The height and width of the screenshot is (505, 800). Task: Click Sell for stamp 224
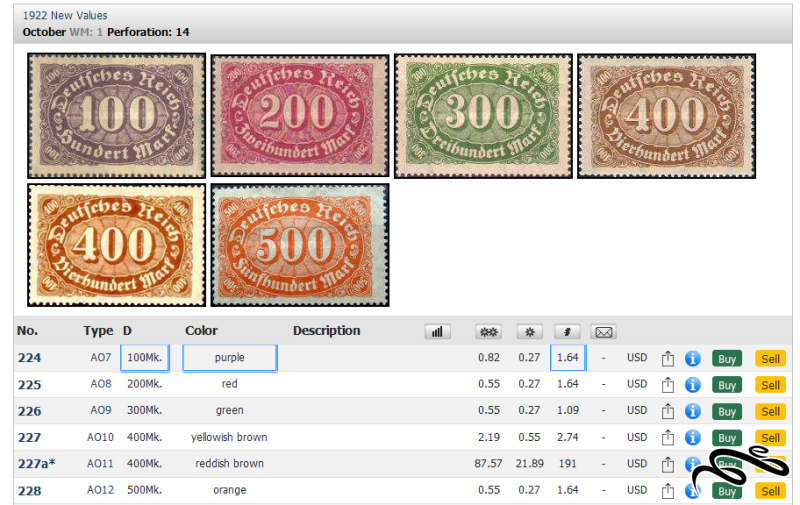point(770,359)
